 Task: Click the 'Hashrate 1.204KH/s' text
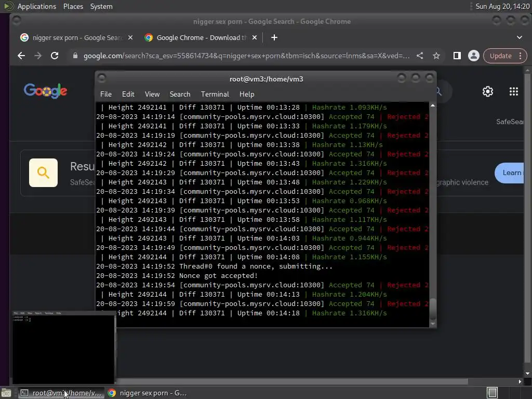tap(349, 295)
